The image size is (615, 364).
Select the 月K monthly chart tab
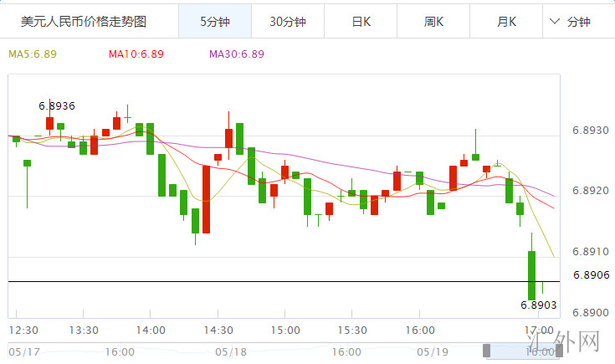pyautogui.click(x=506, y=22)
